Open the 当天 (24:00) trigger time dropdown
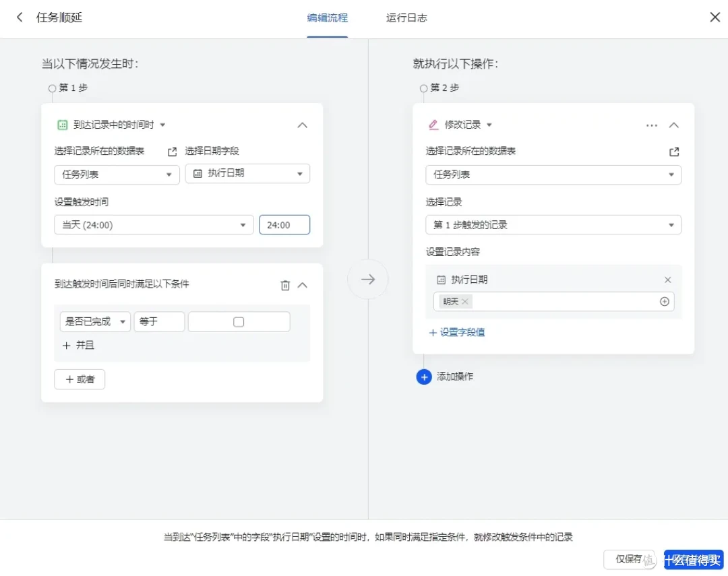 click(154, 225)
